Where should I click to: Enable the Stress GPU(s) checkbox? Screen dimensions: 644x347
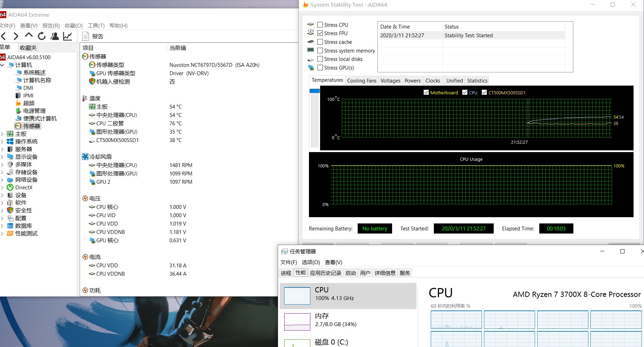(320, 68)
